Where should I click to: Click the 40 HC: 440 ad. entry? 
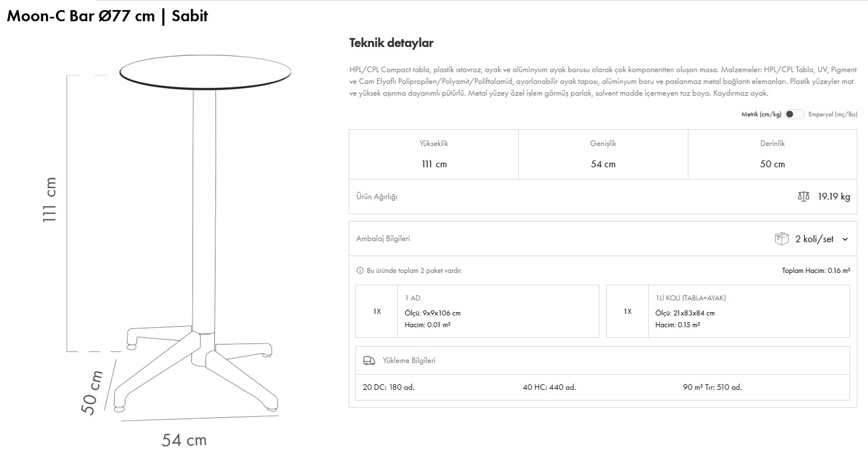click(x=549, y=387)
